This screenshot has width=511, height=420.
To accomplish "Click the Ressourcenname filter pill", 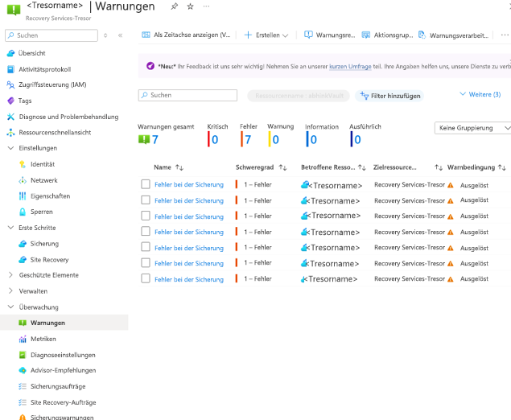I will pos(299,96).
